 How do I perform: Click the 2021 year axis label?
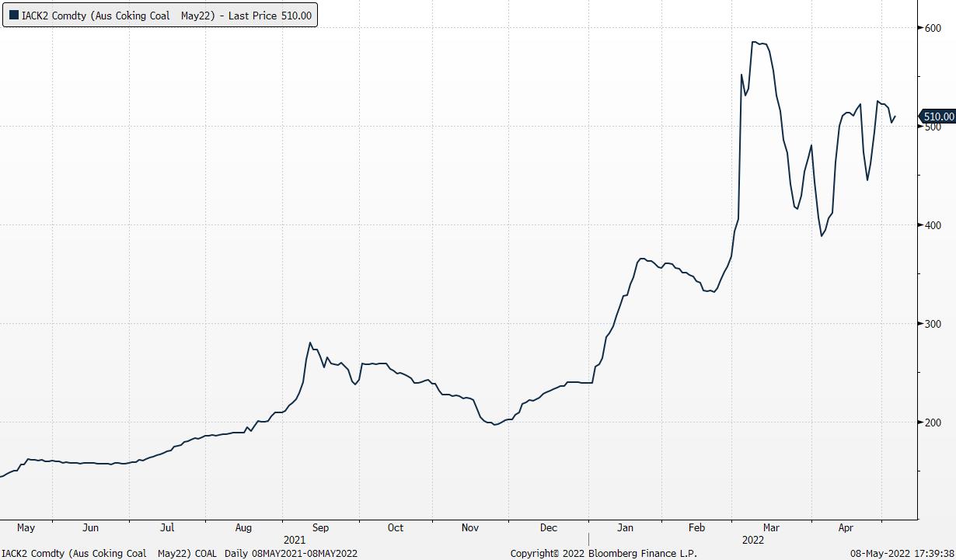click(294, 540)
